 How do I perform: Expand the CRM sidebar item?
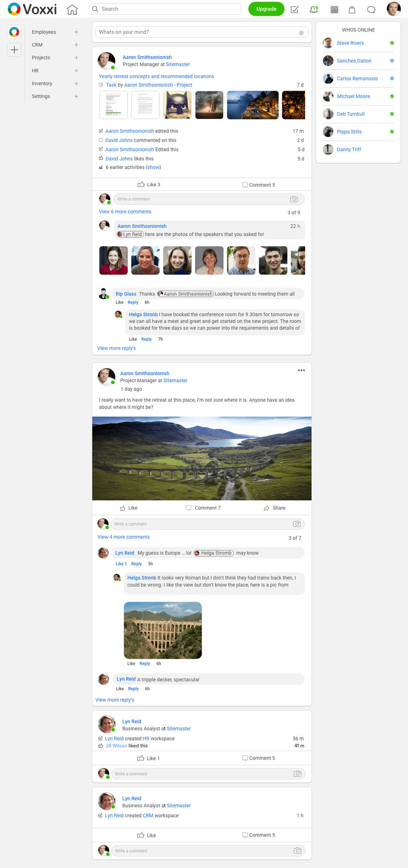(76, 45)
